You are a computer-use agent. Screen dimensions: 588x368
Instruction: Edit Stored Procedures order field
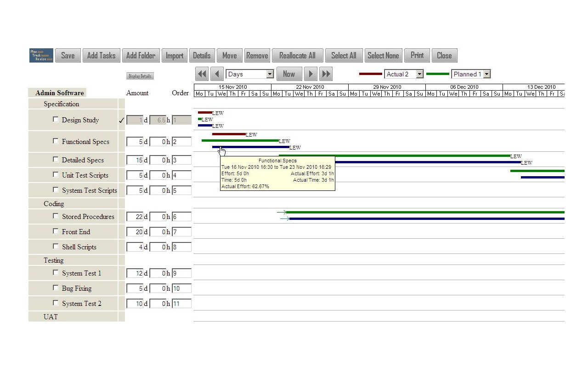pyautogui.click(x=181, y=217)
